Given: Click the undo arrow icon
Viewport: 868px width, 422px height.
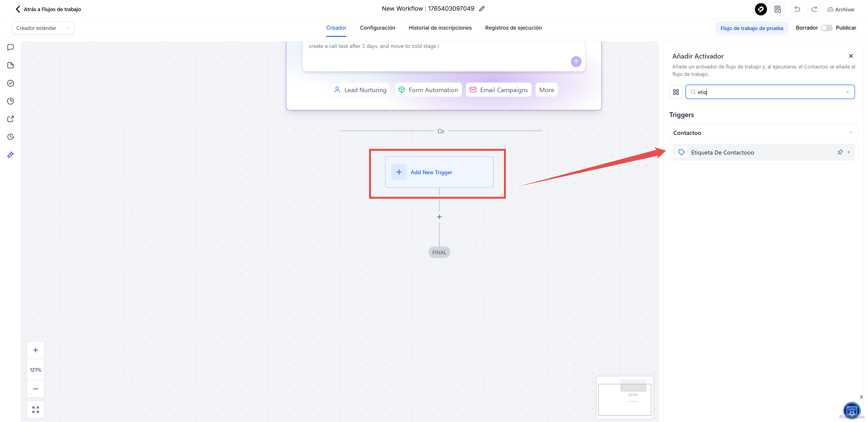Looking at the screenshot, I should point(797,9).
